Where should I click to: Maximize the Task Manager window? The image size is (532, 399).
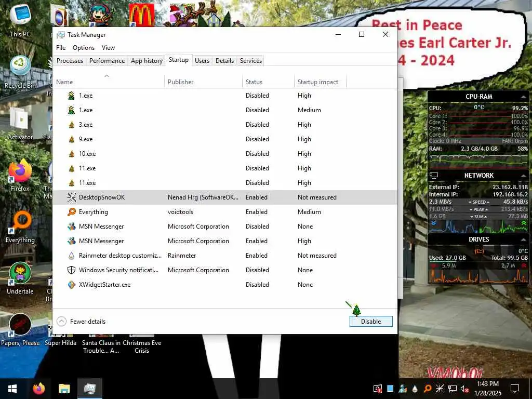(362, 34)
